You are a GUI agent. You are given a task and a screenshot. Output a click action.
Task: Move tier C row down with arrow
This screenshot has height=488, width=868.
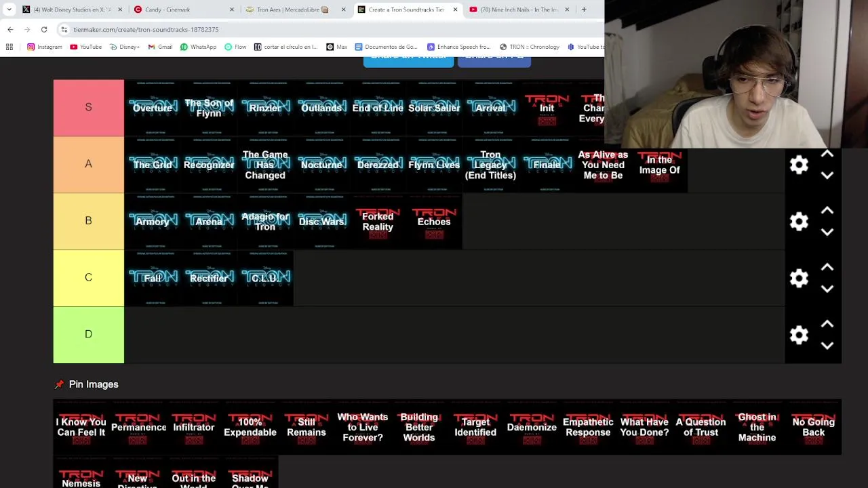point(827,289)
